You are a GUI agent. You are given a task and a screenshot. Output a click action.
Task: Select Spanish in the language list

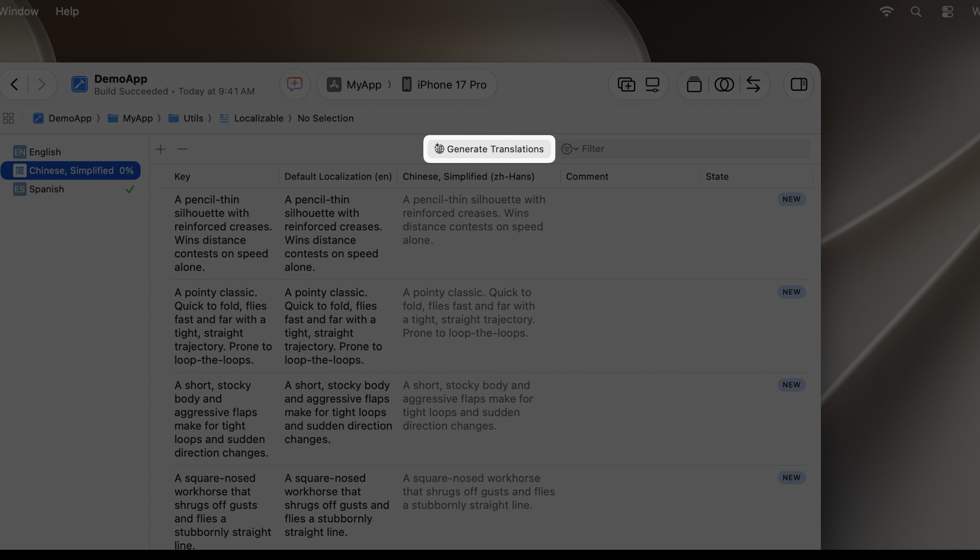coord(71,189)
